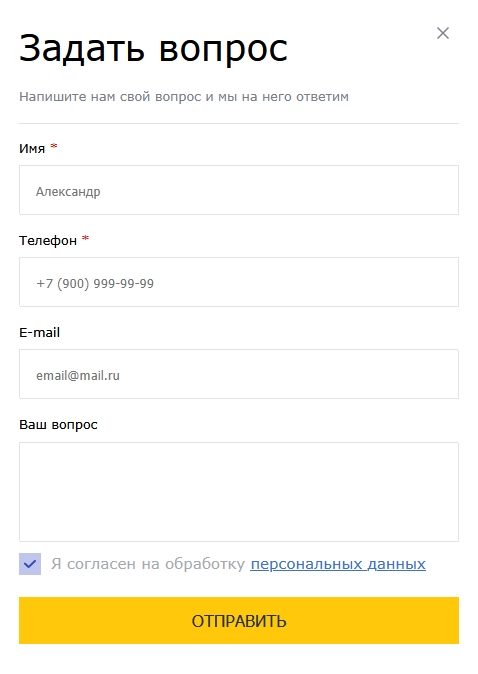Click inside the Ваш вопрос text area

[x=239, y=492]
